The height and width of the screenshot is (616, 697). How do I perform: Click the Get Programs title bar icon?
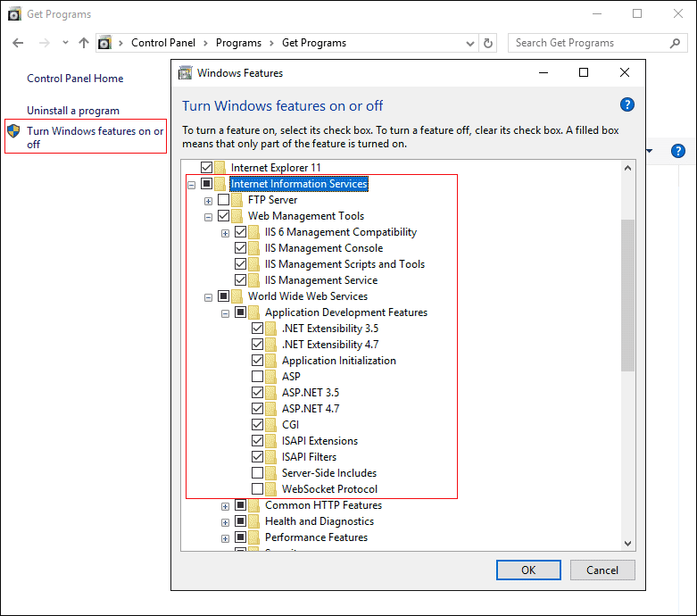click(14, 13)
